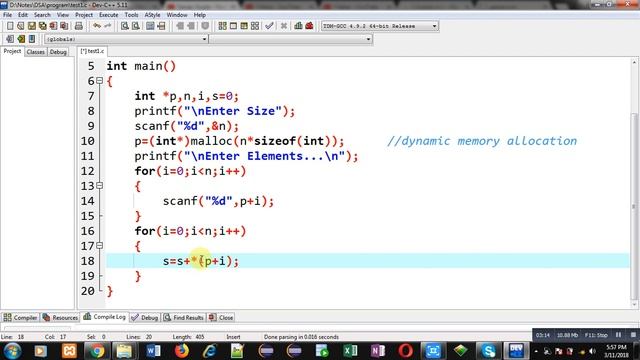
Task: Open the Find Results bottom tab
Action: [x=183, y=318]
